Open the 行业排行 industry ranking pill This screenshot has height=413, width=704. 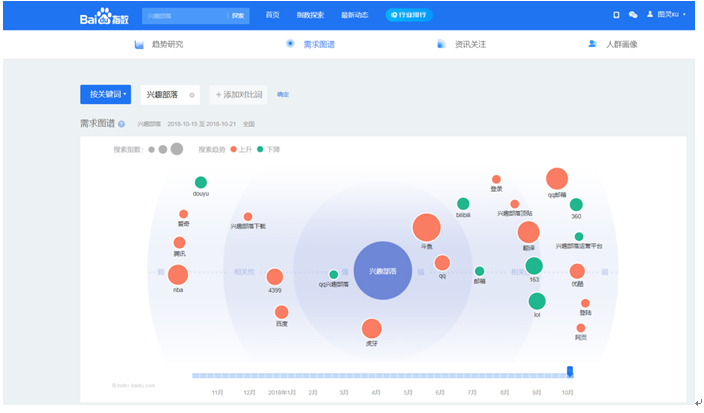tap(409, 15)
